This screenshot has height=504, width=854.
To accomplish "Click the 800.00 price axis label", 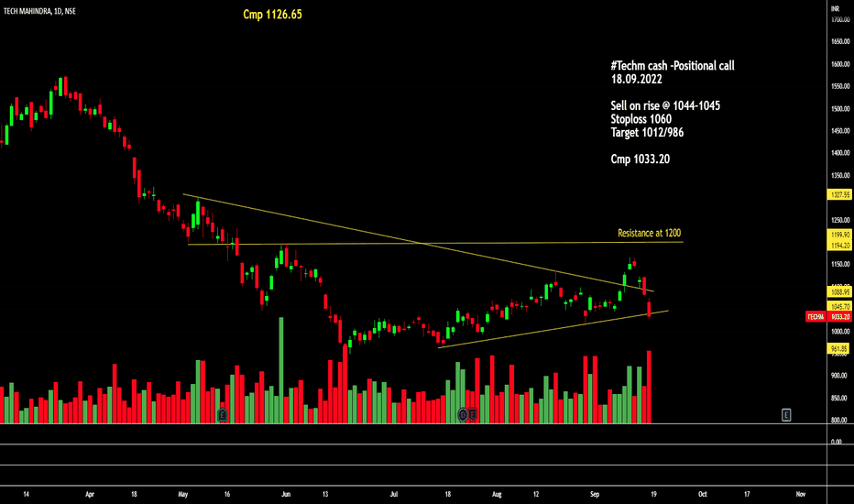I will (x=840, y=420).
